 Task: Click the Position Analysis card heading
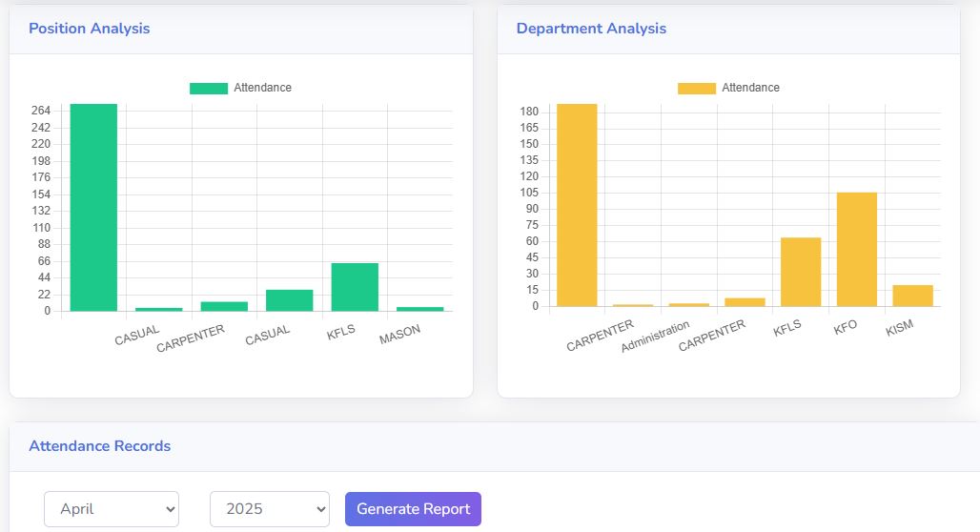click(x=89, y=29)
